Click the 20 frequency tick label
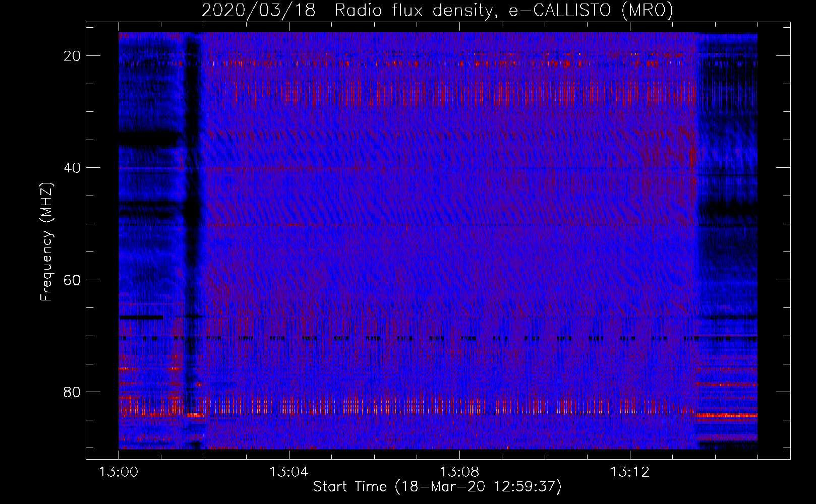 [x=73, y=56]
